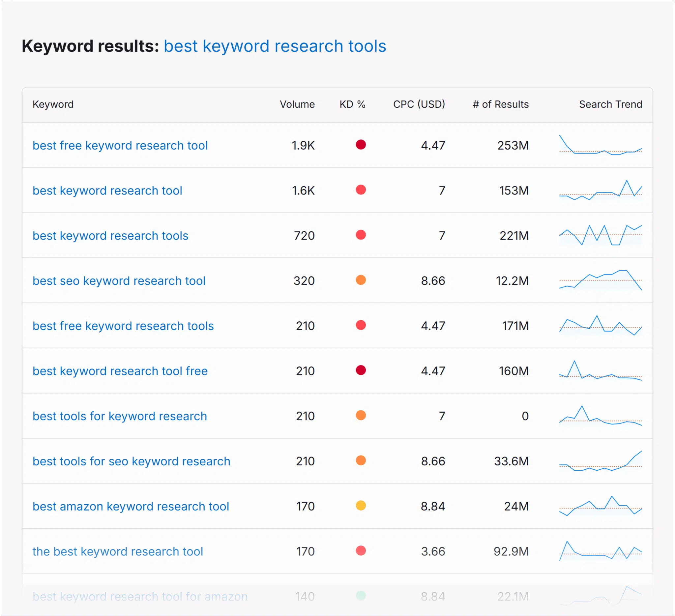Open keyword 'best tools for seo keyword research'
675x616 pixels.
(131, 461)
